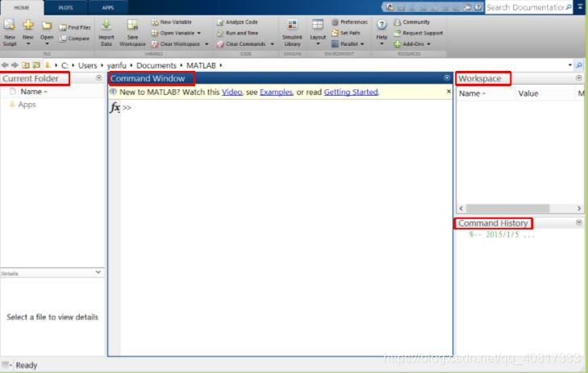Open the Compare files tool
This screenshot has height=373, width=588.
click(75, 38)
